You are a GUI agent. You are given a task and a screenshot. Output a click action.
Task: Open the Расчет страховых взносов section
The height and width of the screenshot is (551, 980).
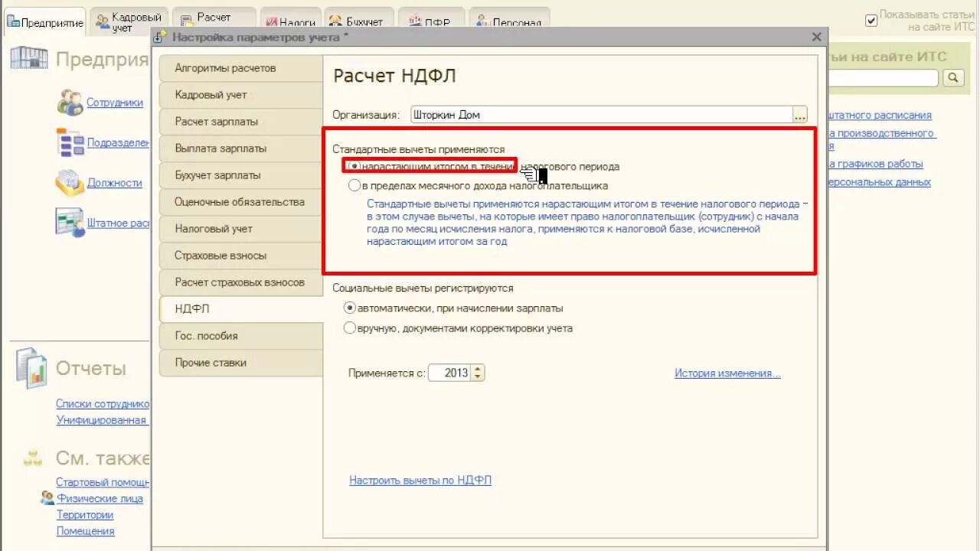click(240, 282)
